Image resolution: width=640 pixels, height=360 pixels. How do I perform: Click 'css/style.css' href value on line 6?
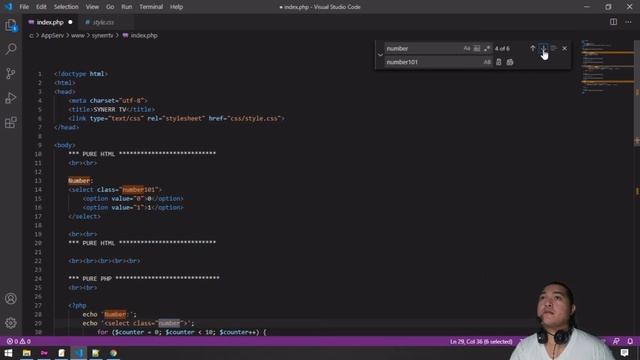click(x=254, y=118)
